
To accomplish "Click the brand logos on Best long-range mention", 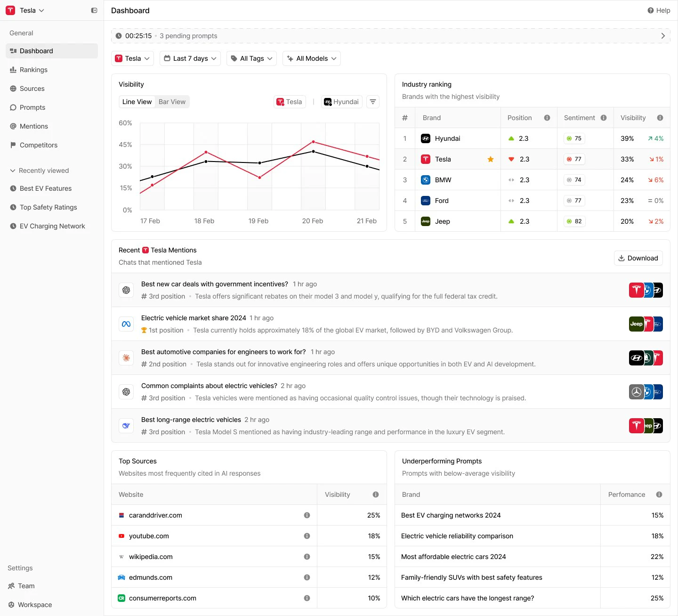I will pos(646,426).
